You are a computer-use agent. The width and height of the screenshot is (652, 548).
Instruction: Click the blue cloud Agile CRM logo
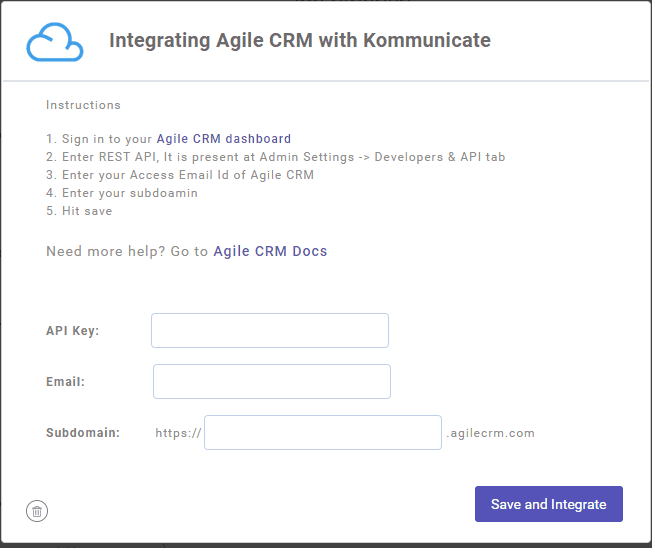tap(54, 42)
